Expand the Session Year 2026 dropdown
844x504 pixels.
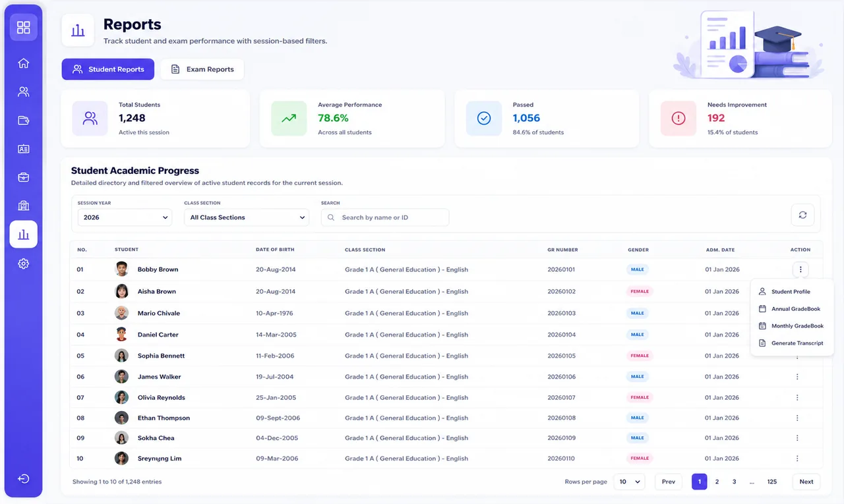coord(125,217)
